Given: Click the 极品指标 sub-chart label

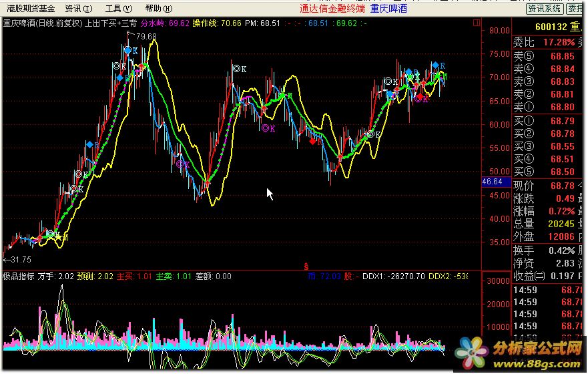Looking at the screenshot, I should [18, 276].
